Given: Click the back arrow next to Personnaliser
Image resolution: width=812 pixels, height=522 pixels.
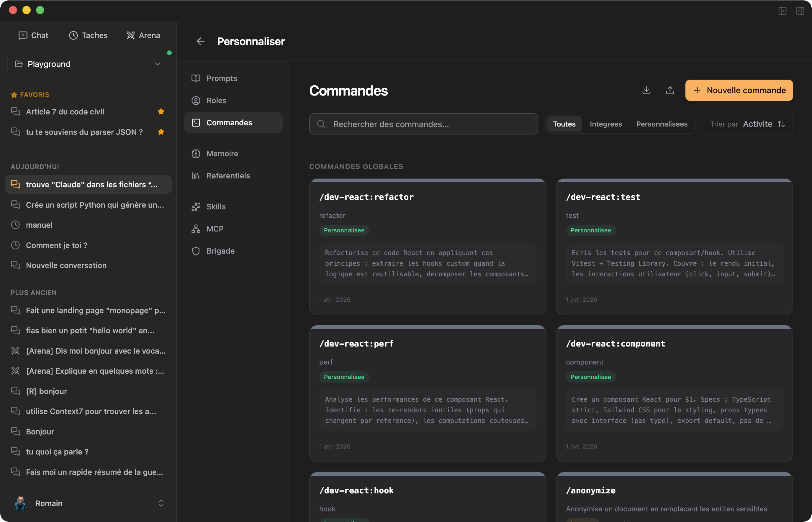Looking at the screenshot, I should tap(201, 41).
